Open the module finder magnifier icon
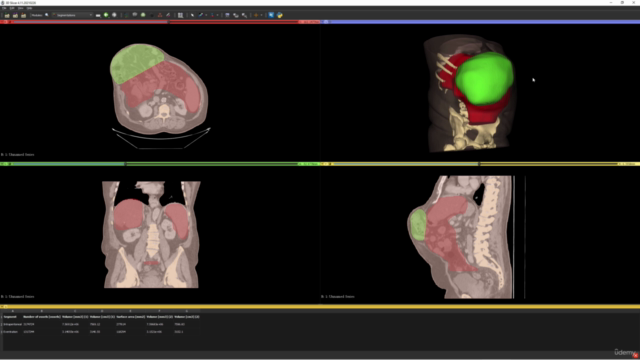This screenshot has height=360, width=640. click(x=47, y=15)
